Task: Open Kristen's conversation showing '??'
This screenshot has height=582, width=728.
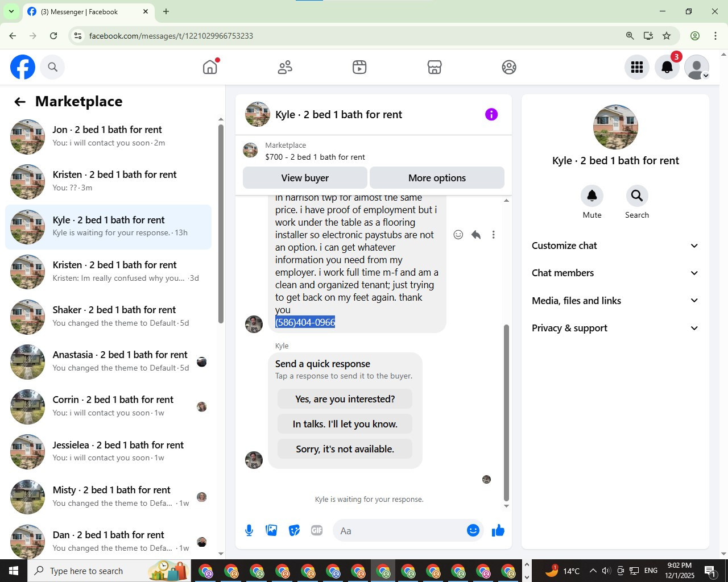Action: pos(108,181)
